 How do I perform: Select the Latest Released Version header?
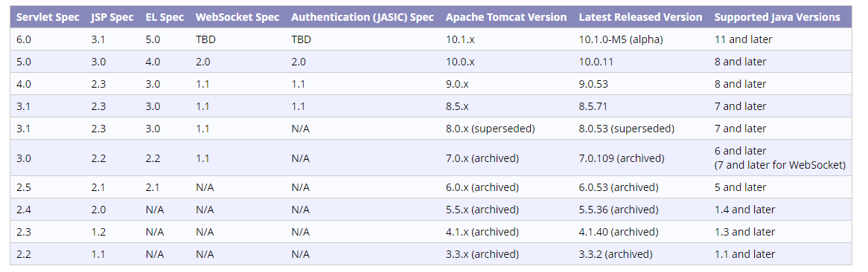tap(640, 17)
